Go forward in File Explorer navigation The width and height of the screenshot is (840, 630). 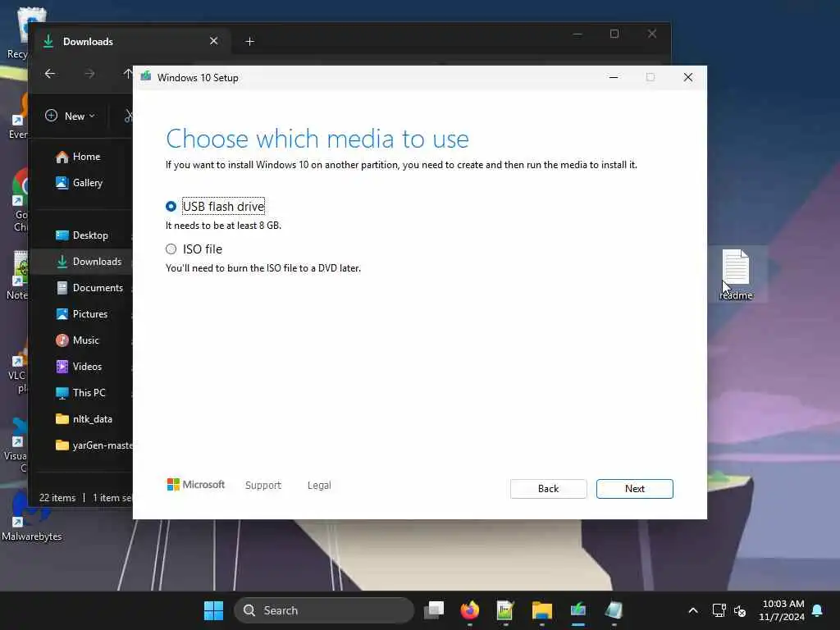click(x=89, y=73)
